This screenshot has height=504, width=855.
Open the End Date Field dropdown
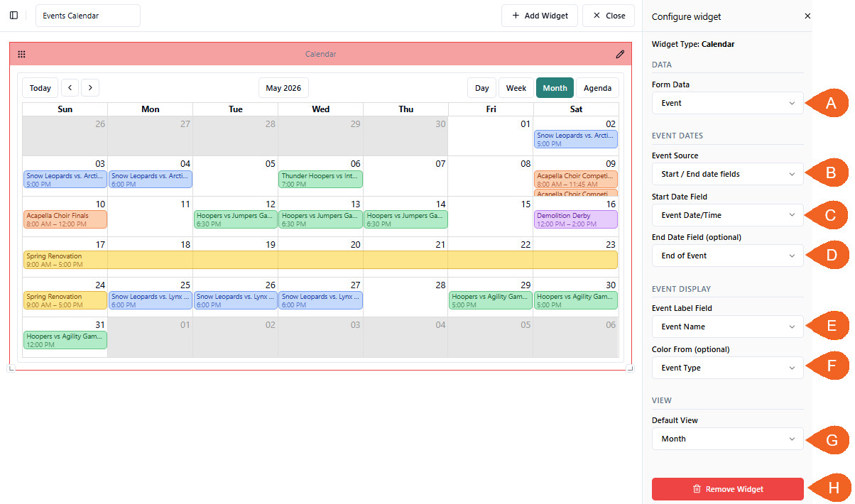(728, 256)
